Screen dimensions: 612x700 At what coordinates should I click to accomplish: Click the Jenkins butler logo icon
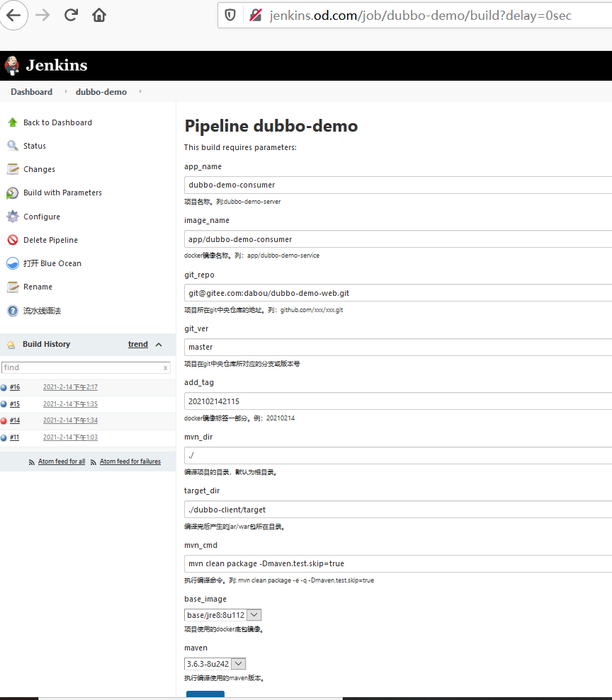(12, 66)
